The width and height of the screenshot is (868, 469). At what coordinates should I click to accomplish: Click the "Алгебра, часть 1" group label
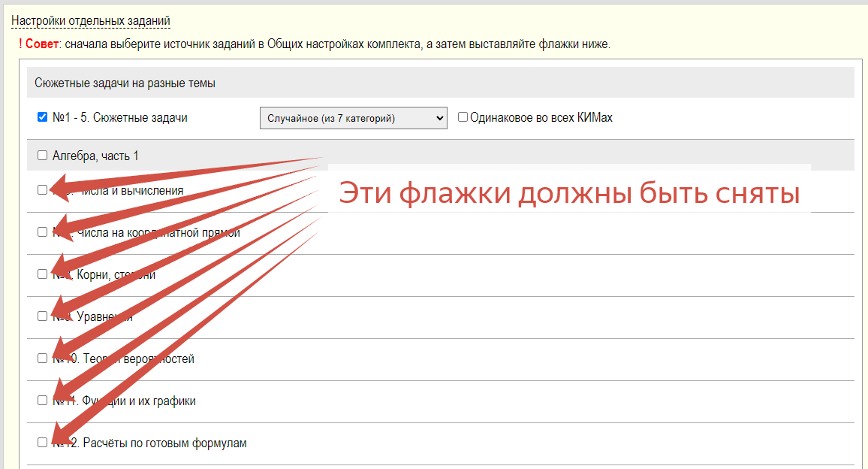(x=95, y=156)
